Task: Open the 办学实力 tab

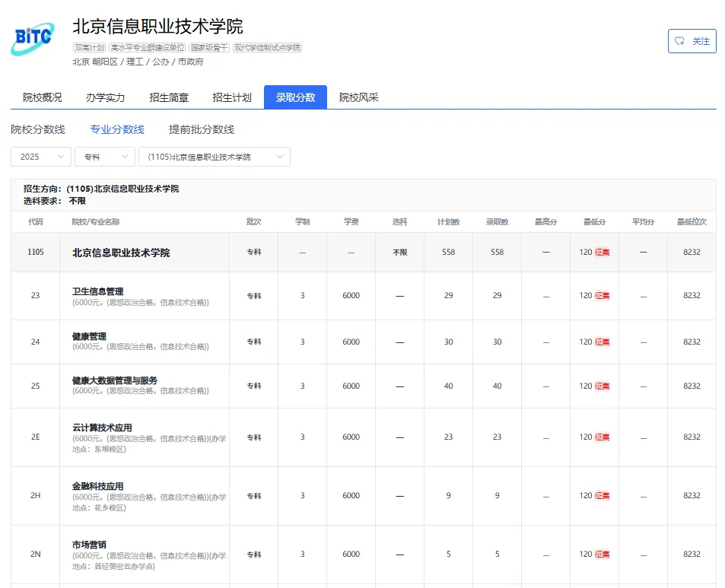Action: [106, 97]
